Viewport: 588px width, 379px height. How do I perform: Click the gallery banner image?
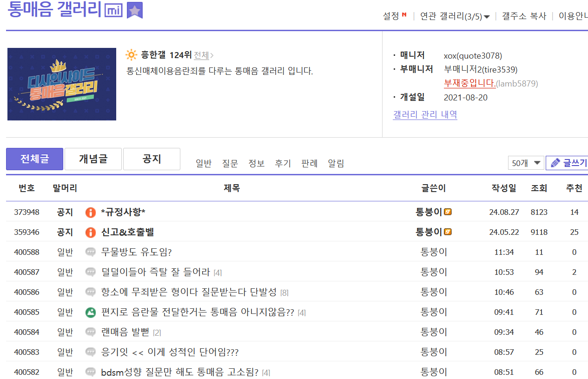[x=62, y=84]
